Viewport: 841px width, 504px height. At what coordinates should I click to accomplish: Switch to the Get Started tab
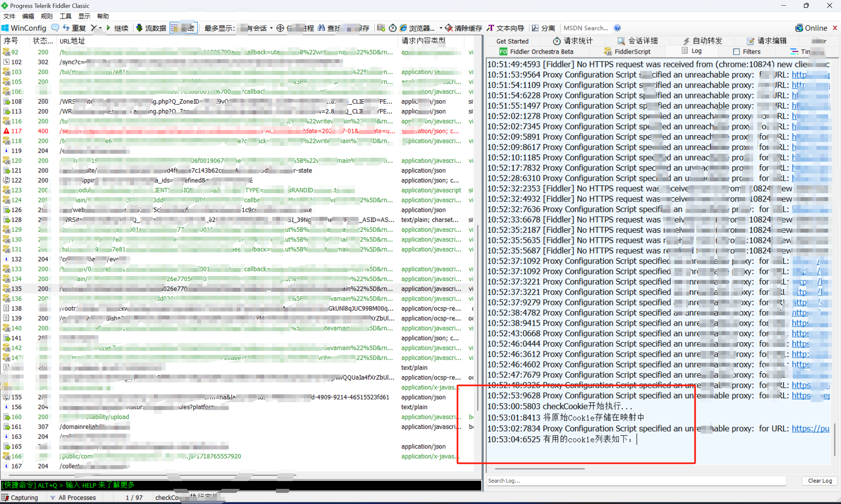coord(512,41)
